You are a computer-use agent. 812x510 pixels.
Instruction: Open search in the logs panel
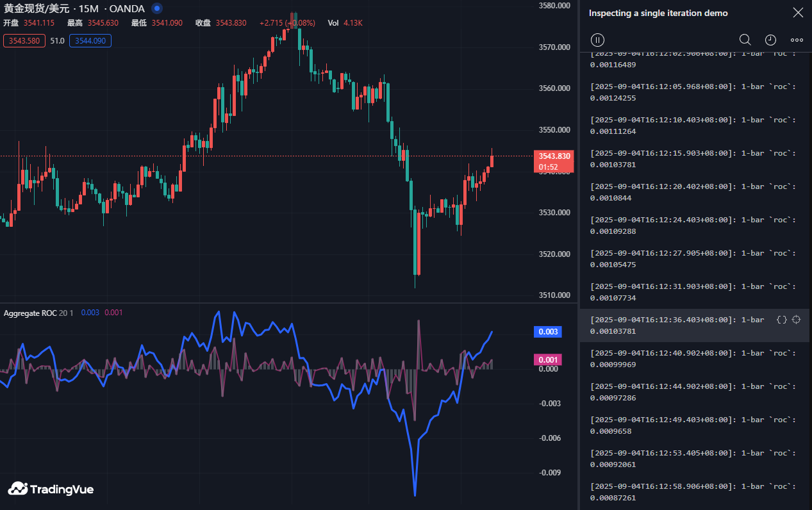tap(745, 40)
